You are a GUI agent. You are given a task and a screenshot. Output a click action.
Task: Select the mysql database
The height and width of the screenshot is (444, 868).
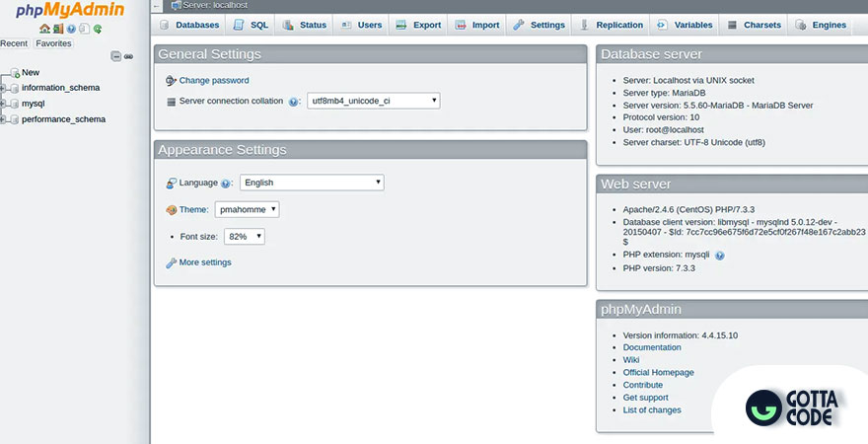33,104
